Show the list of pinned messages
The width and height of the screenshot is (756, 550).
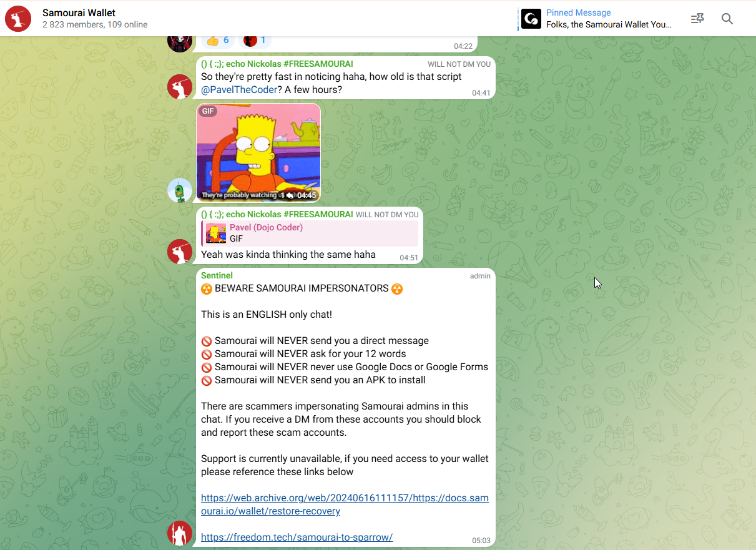[x=697, y=19]
